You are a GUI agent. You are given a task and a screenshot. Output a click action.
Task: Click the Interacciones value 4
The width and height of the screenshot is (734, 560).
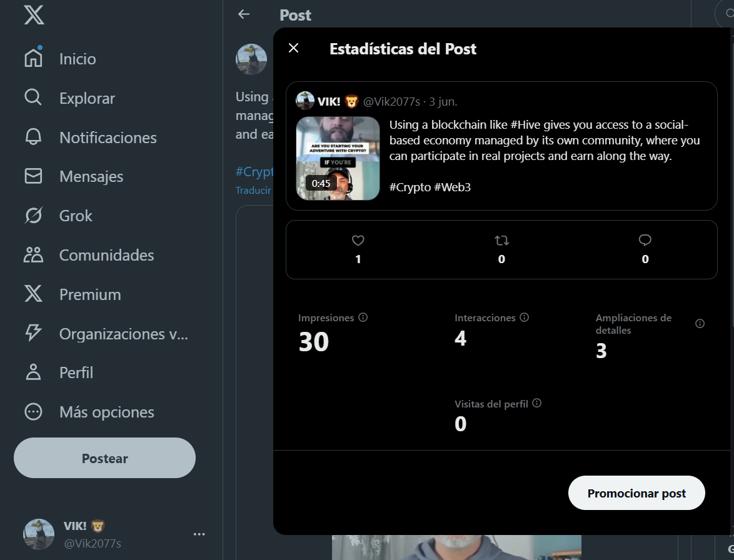click(x=461, y=338)
